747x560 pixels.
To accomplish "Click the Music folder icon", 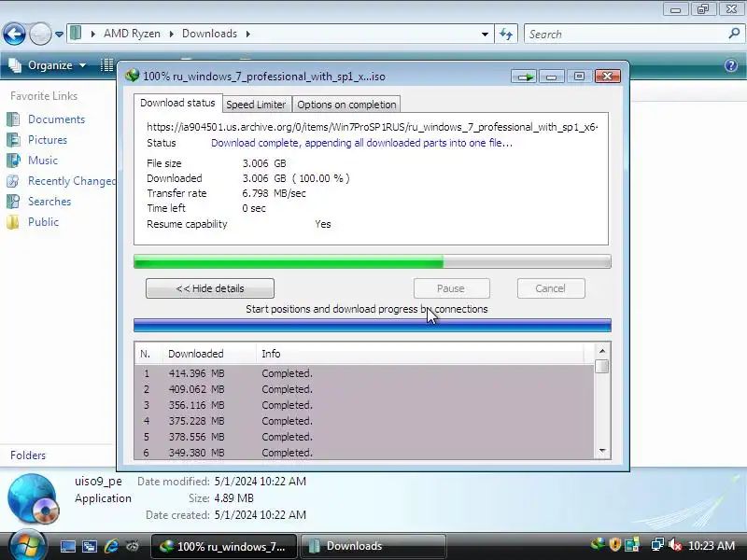I will (x=13, y=160).
